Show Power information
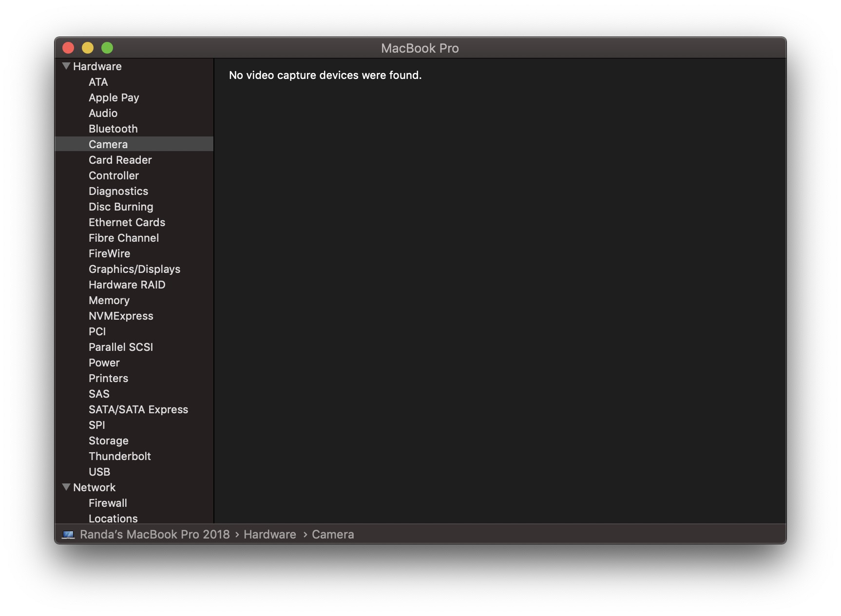This screenshot has width=841, height=616. 104,363
